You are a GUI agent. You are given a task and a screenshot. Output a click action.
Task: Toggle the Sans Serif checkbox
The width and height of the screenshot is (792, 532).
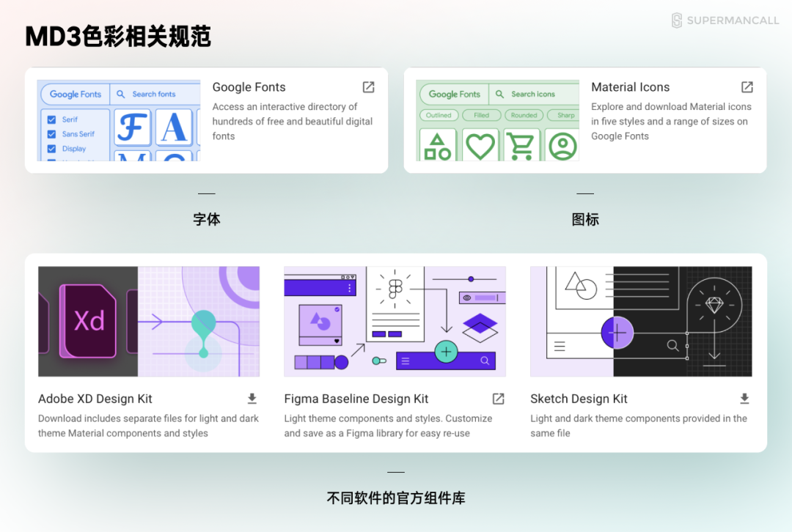click(51, 134)
